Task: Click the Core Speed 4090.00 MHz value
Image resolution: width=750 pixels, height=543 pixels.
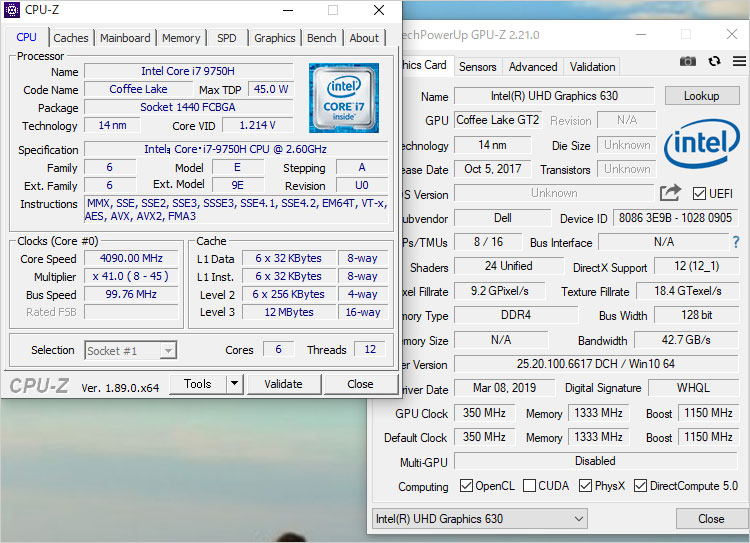Action: [131, 258]
